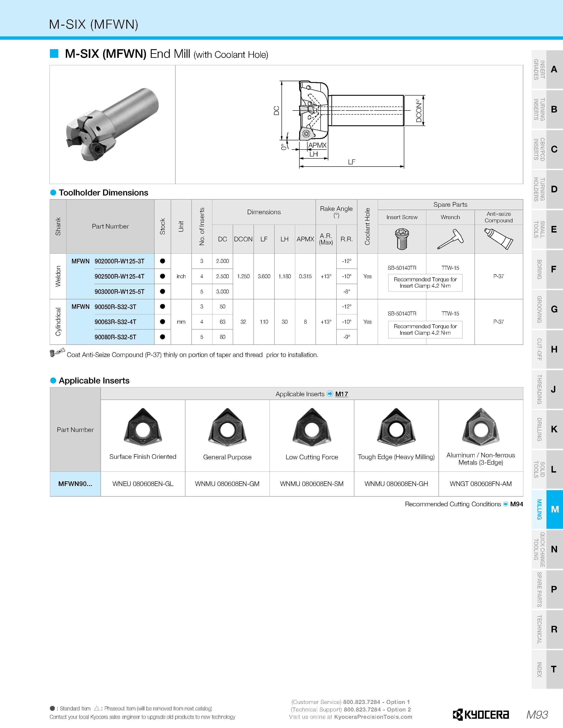Click part number 902500R-W125-4T
563x728 pixels.
119,276
